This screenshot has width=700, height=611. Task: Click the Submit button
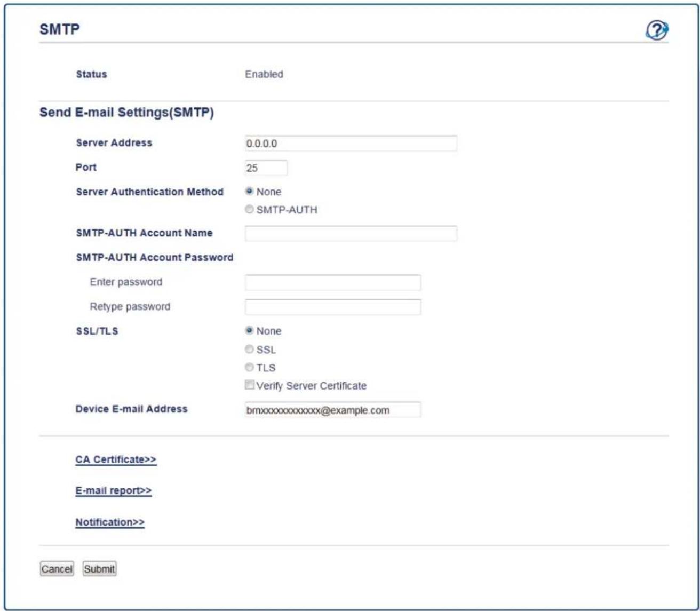point(100,569)
